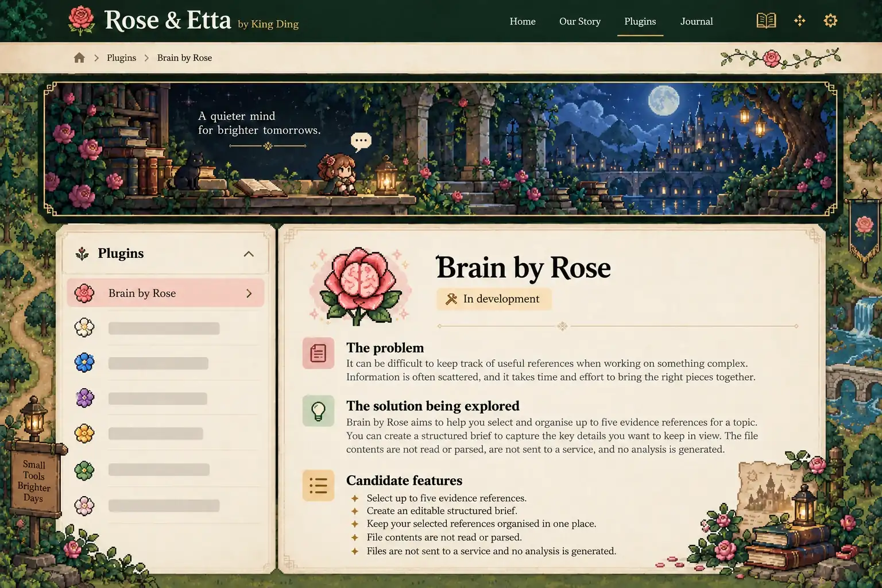The width and height of the screenshot is (882, 588).
Task: Click the speech bubble in the banner
Action: [361, 141]
